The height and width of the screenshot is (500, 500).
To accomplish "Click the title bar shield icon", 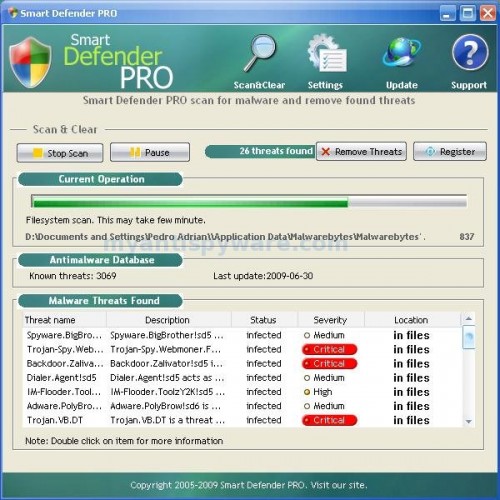I will pos(13,13).
